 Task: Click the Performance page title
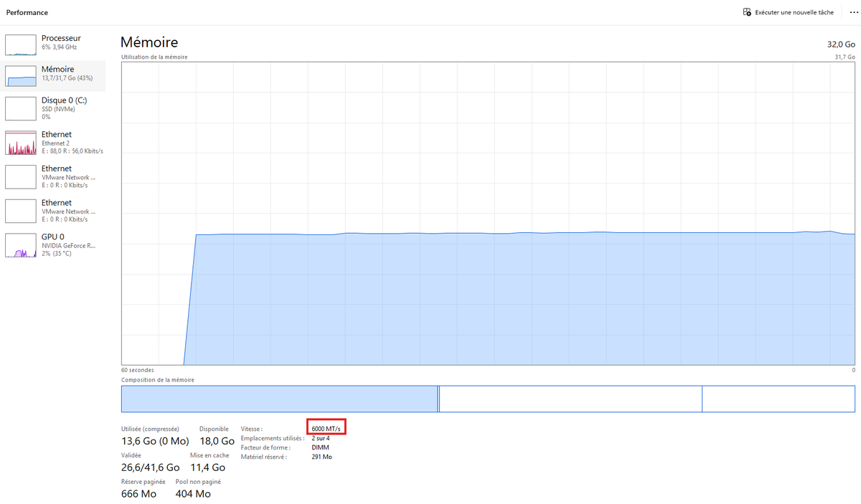[27, 12]
